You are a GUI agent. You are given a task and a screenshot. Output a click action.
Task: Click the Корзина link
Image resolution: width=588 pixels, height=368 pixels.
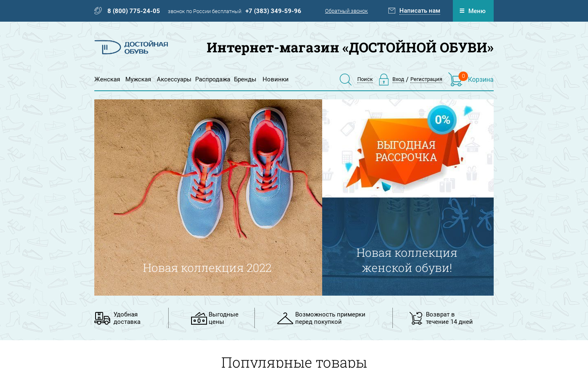click(481, 79)
